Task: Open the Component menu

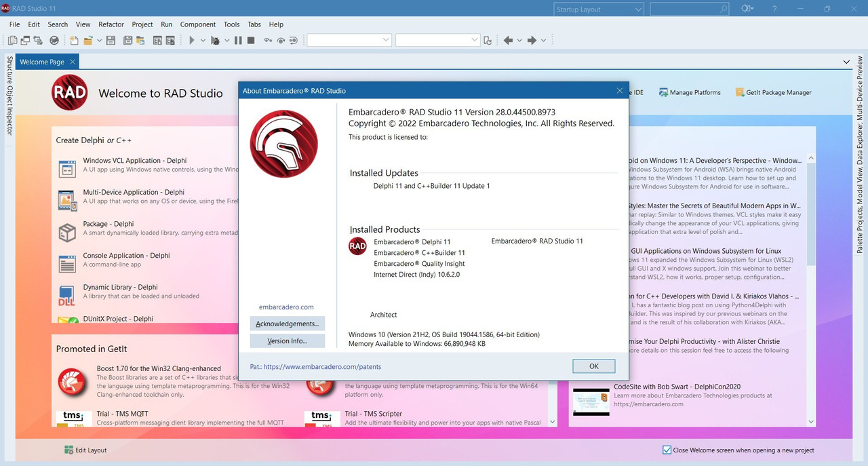Action: (198, 24)
